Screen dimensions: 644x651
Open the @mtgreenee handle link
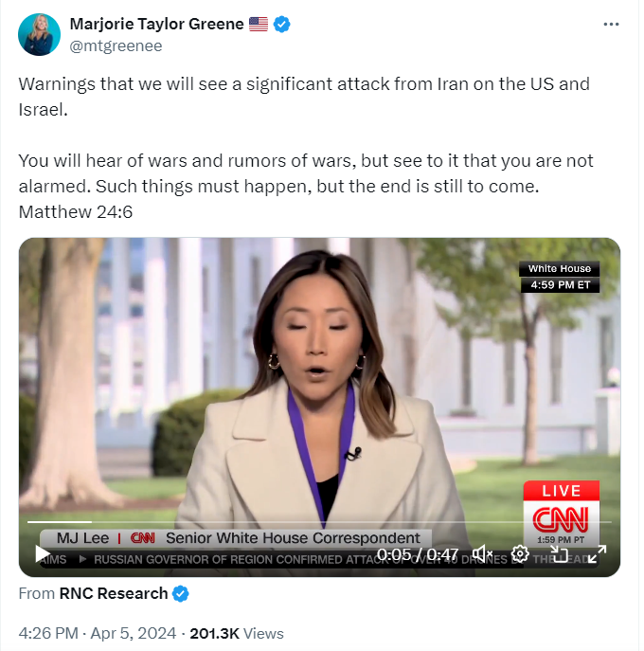click(116, 45)
